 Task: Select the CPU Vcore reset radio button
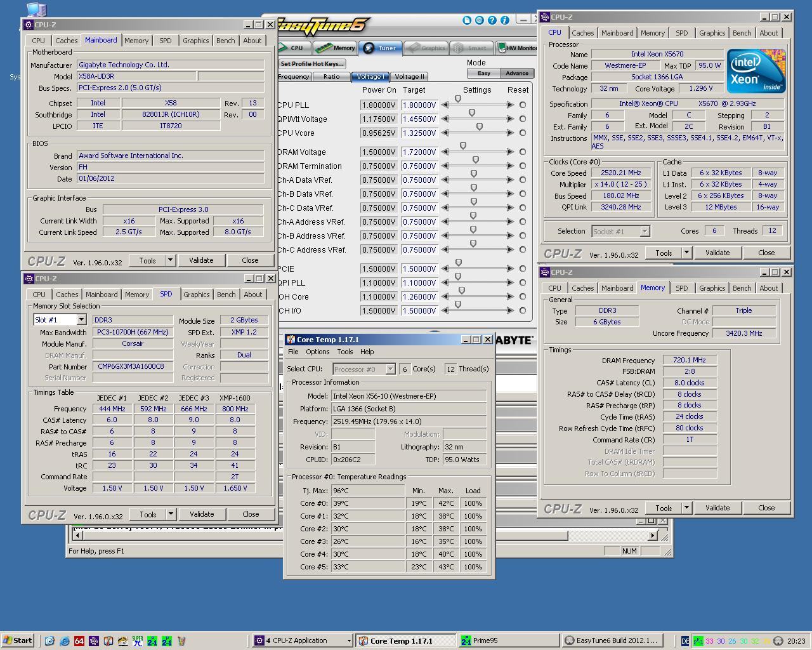(523, 133)
